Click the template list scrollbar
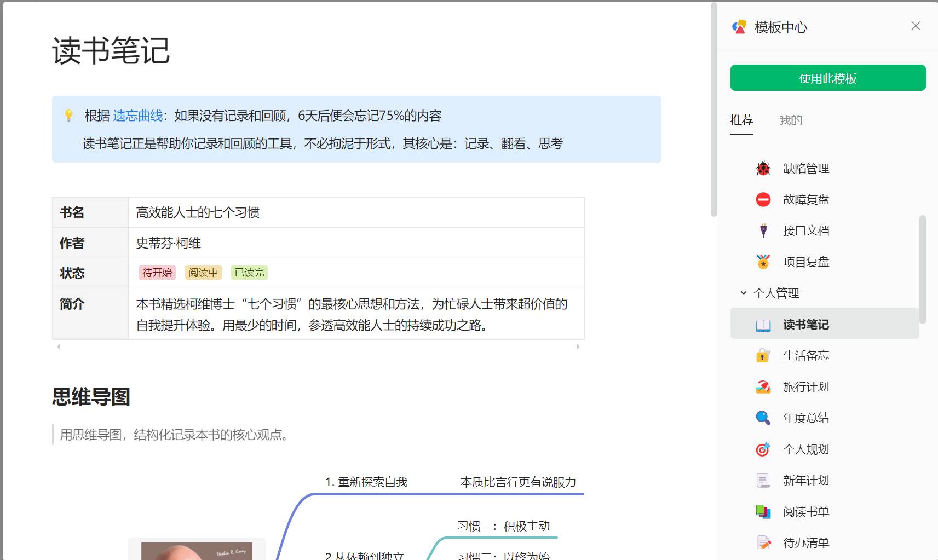This screenshot has height=560, width=938. (922, 269)
